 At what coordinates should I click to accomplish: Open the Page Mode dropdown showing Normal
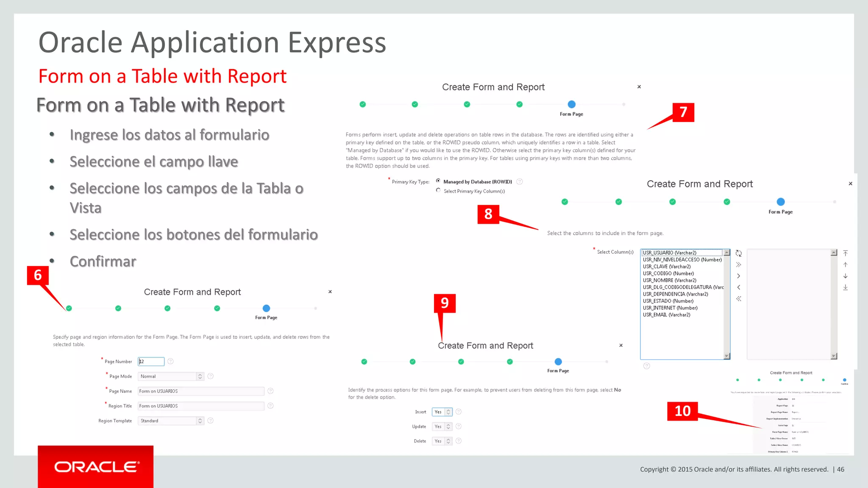171,376
